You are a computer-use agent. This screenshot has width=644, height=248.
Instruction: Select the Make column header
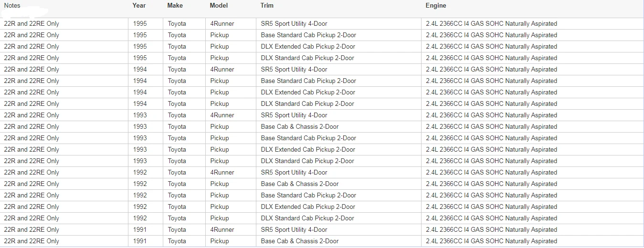(x=175, y=6)
